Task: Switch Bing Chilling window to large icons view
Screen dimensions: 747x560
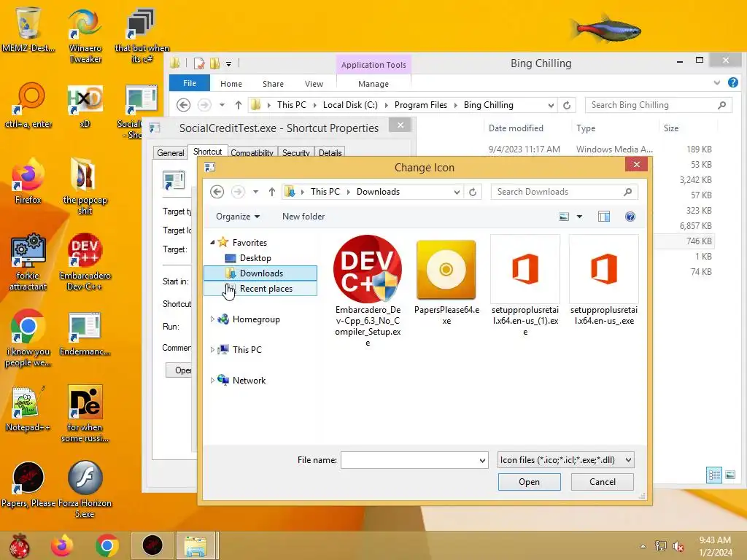Action: pyautogui.click(x=729, y=475)
